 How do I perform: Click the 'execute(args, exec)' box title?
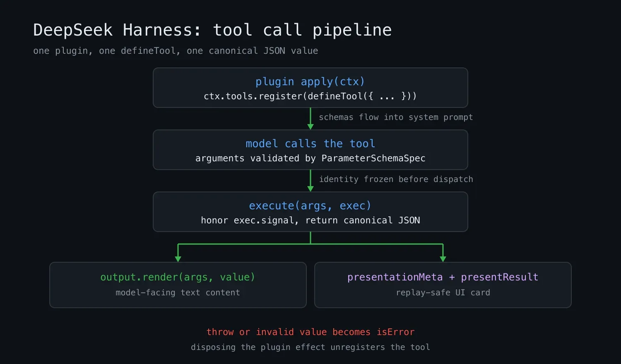(x=310, y=206)
